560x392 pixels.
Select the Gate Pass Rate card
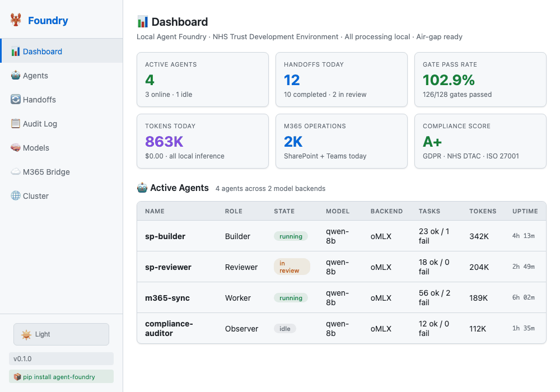point(480,80)
